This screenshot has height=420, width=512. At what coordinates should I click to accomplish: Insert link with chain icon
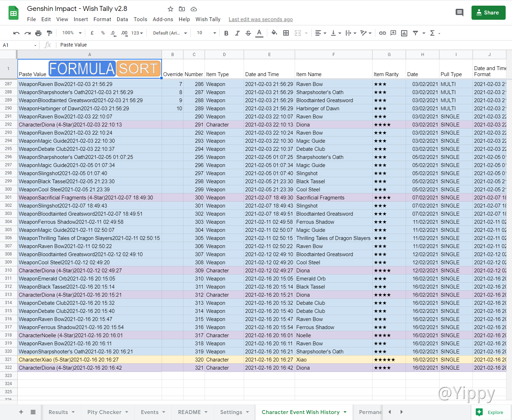tap(382, 33)
